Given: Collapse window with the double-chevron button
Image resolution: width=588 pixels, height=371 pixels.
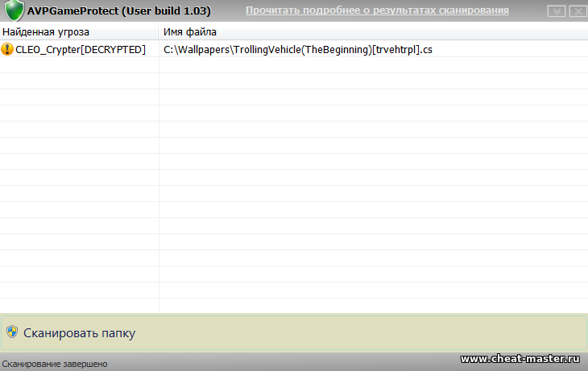Looking at the screenshot, I should click(556, 11).
